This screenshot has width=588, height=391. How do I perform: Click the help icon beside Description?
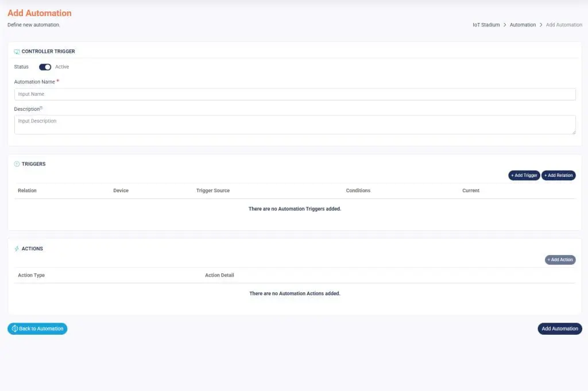[41, 108]
